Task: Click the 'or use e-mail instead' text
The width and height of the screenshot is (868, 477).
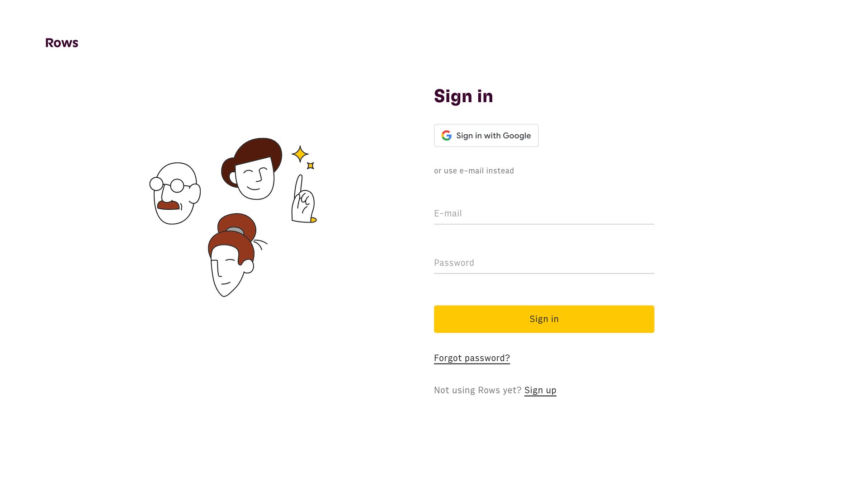Action: 474,170
